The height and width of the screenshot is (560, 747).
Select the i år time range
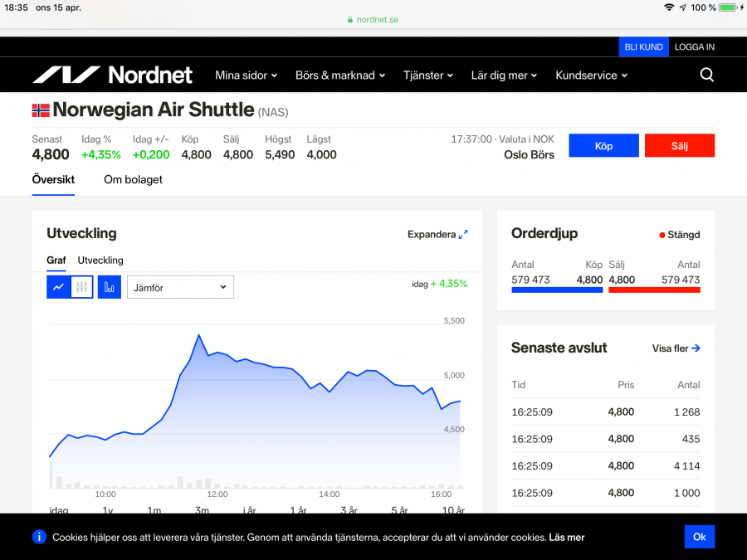tap(249, 509)
